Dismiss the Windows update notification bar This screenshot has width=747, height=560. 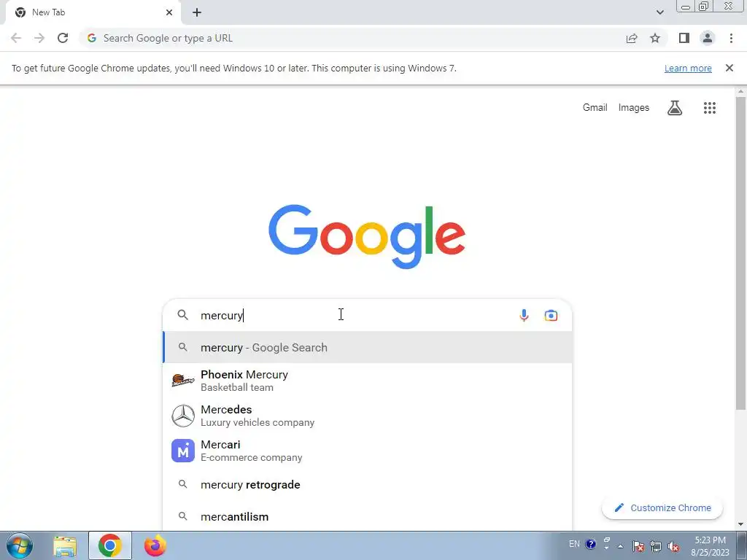729,68
